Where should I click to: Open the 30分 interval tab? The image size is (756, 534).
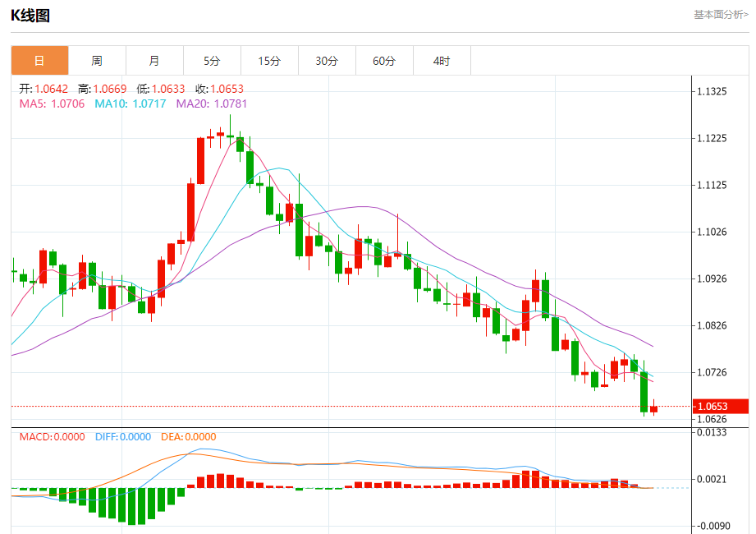[327, 61]
